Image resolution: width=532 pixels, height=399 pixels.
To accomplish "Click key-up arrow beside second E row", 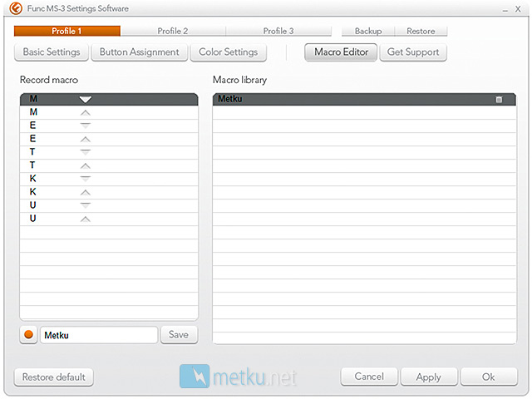I will pyautogui.click(x=85, y=139).
